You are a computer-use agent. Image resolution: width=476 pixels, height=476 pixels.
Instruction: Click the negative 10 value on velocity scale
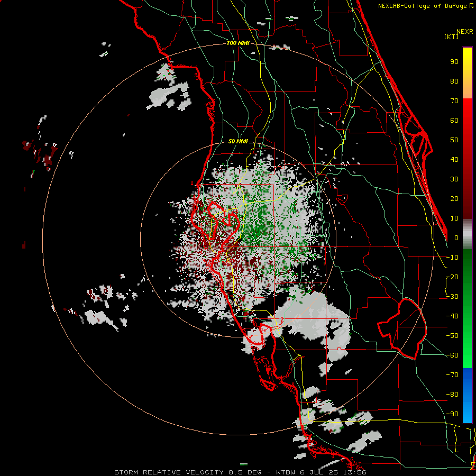[x=452, y=258]
